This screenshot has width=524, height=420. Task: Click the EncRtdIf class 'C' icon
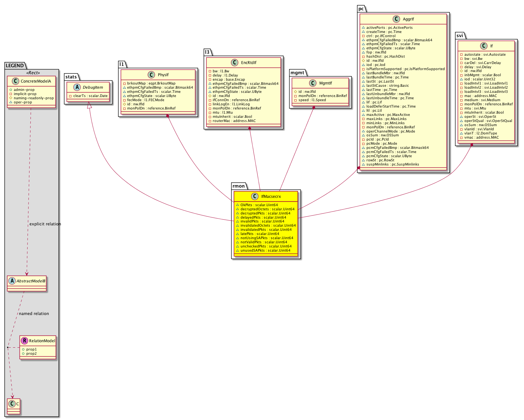pos(234,62)
